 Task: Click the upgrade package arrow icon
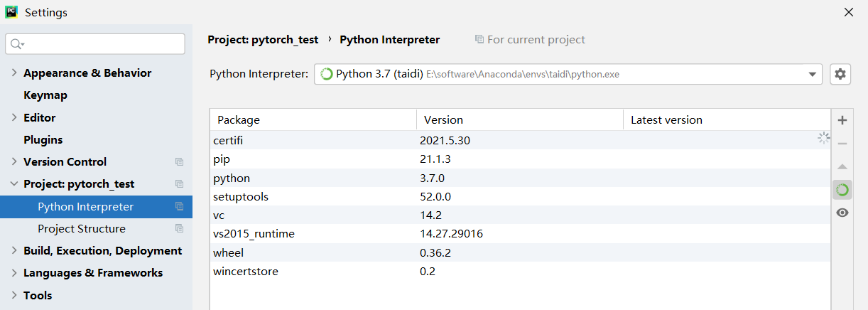coord(842,166)
